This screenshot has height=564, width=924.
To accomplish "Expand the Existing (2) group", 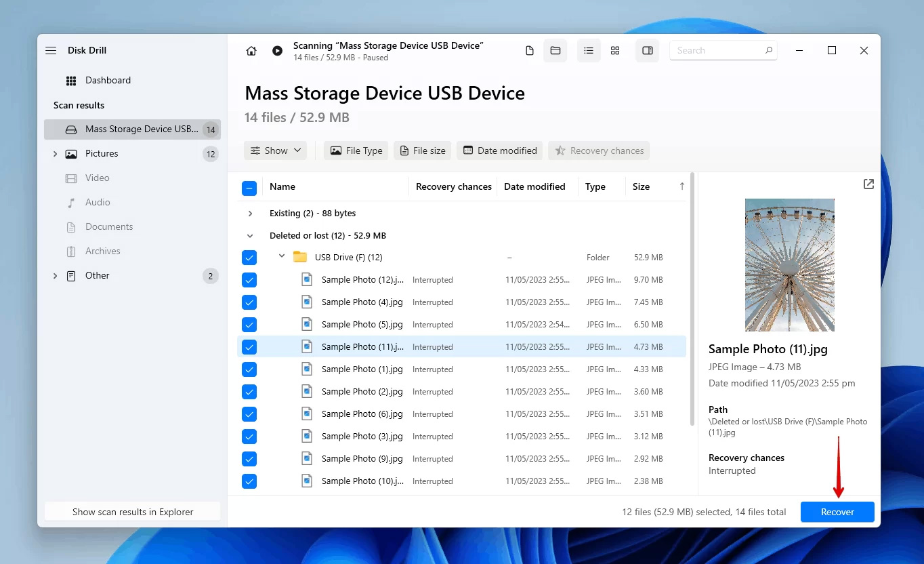I will point(250,214).
